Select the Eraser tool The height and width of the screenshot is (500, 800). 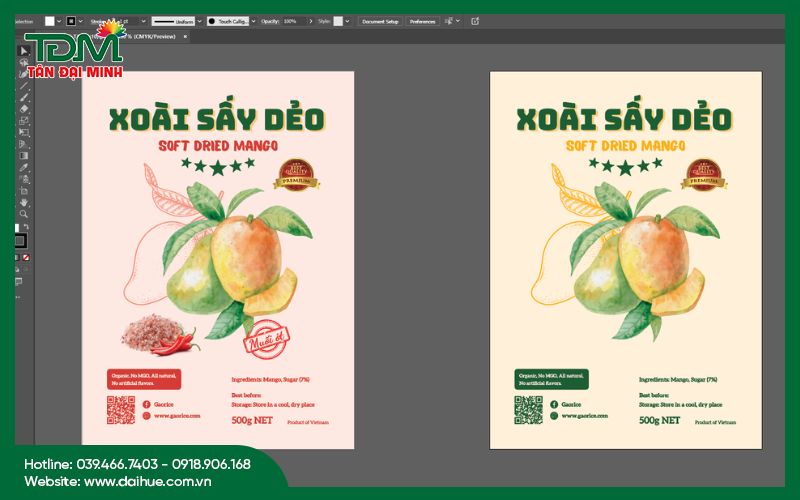(23, 109)
